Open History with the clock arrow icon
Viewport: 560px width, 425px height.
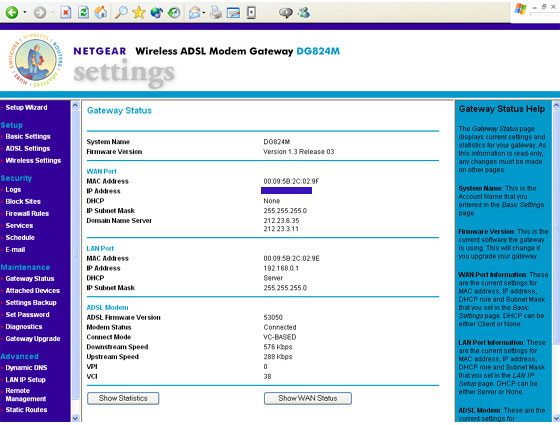[x=174, y=13]
